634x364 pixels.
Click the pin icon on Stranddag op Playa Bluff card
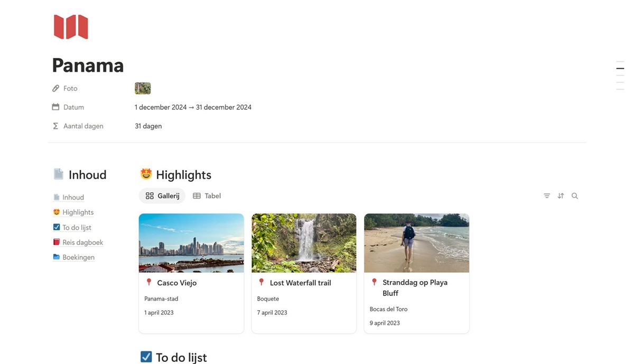[x=374, y=282]
